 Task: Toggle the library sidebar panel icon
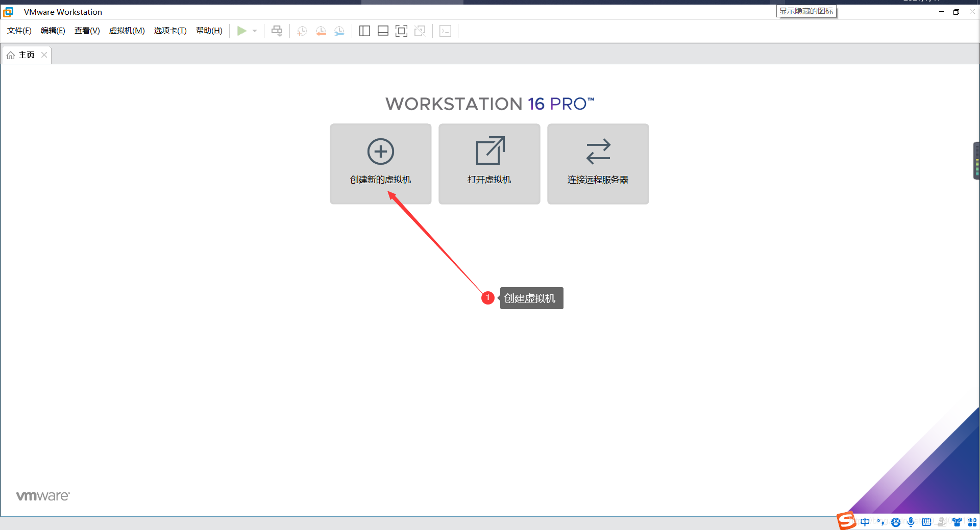click(364, 31)
